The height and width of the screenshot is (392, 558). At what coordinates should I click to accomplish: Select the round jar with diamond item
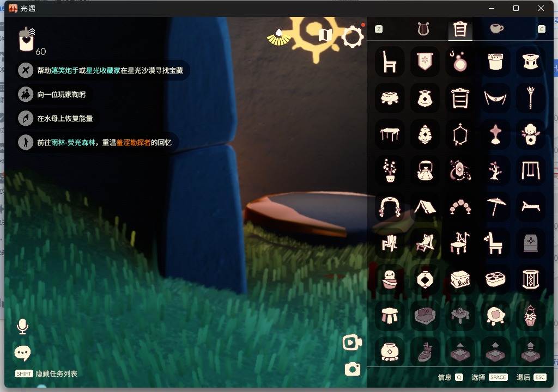tap(390, 352)
